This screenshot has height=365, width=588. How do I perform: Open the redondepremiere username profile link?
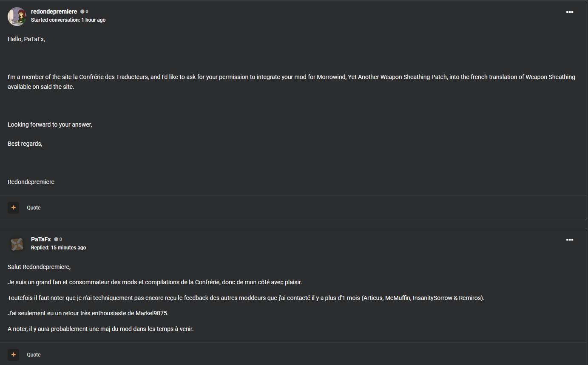click(x=54, y=11)
